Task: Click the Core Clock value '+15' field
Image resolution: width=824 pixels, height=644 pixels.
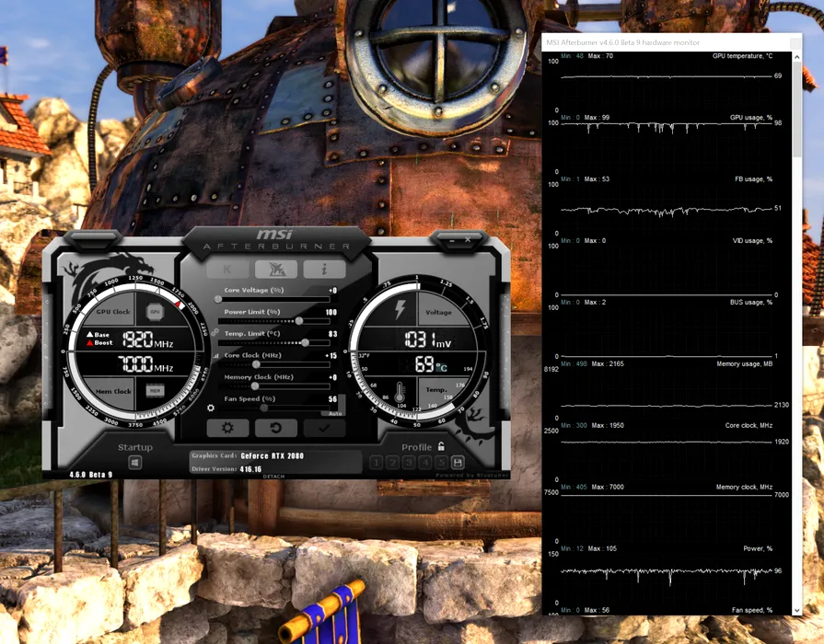Action: coord(331,356)
